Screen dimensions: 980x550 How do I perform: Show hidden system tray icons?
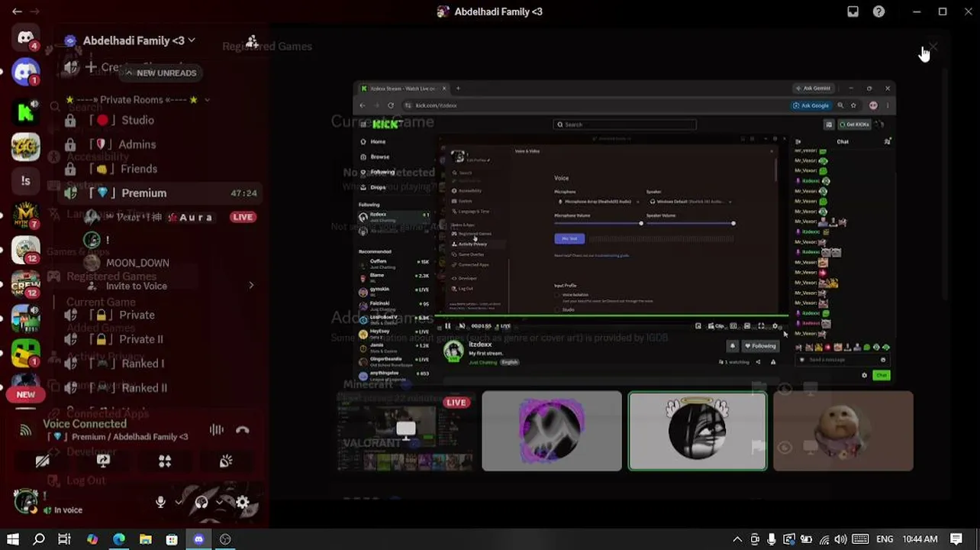click(x=737, y=539)
